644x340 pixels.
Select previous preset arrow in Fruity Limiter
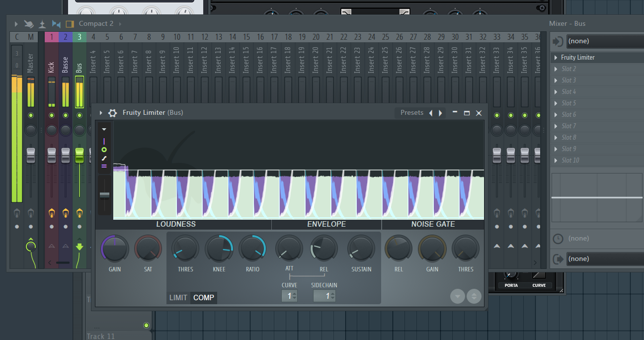click(431, 113)
